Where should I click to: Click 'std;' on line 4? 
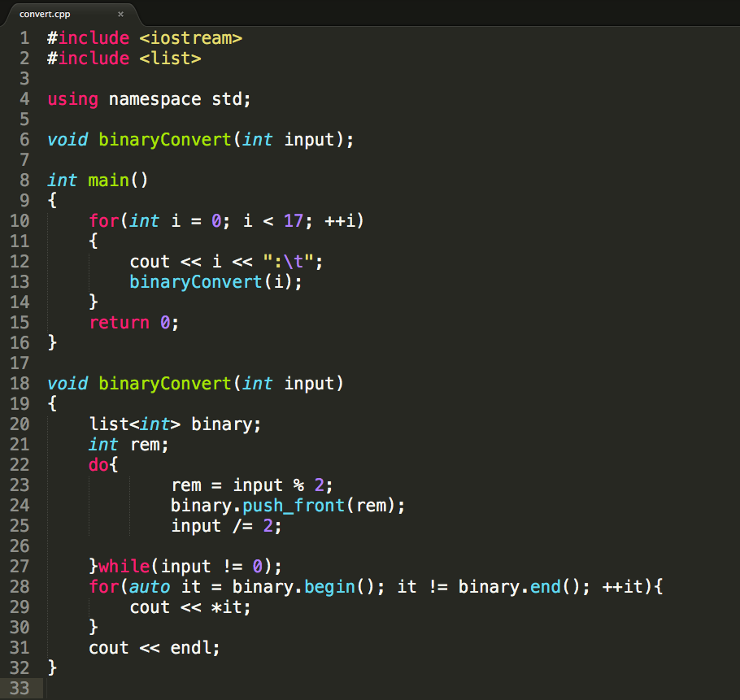231,99
